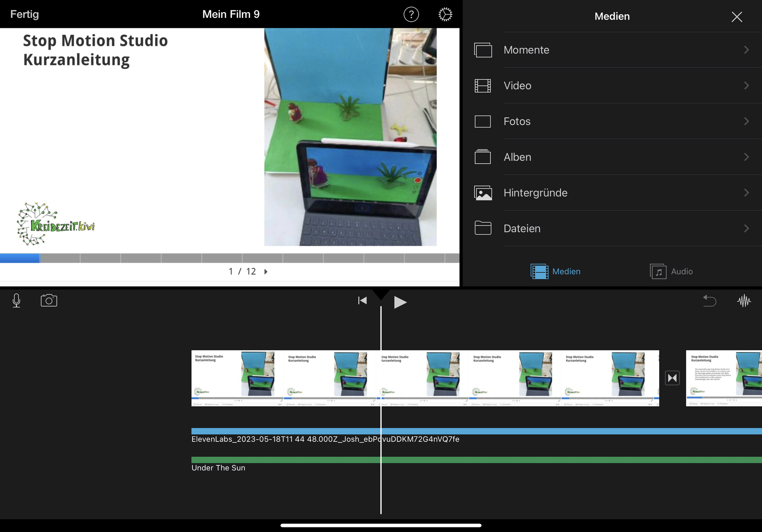Toggle audio waveform display
The height and width of the screenshot is (532, 762).
pos(744,301)
